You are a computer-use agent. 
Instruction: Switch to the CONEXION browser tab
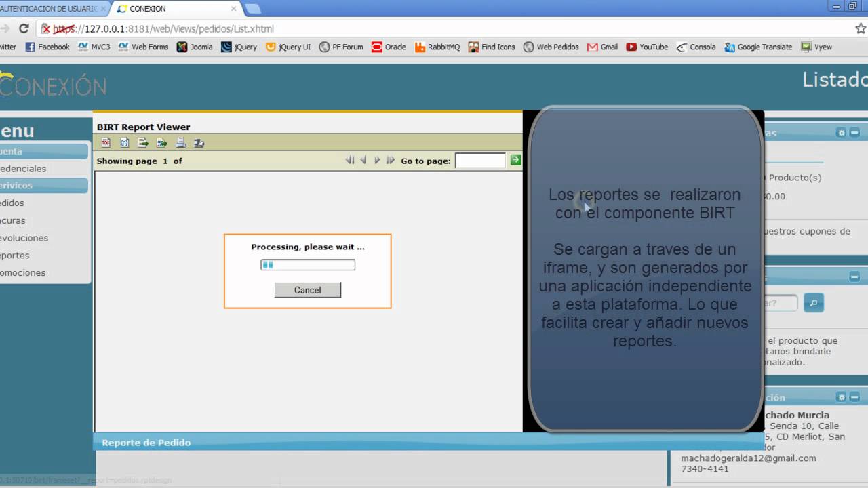pyautogui.click(x=175, y=9)
